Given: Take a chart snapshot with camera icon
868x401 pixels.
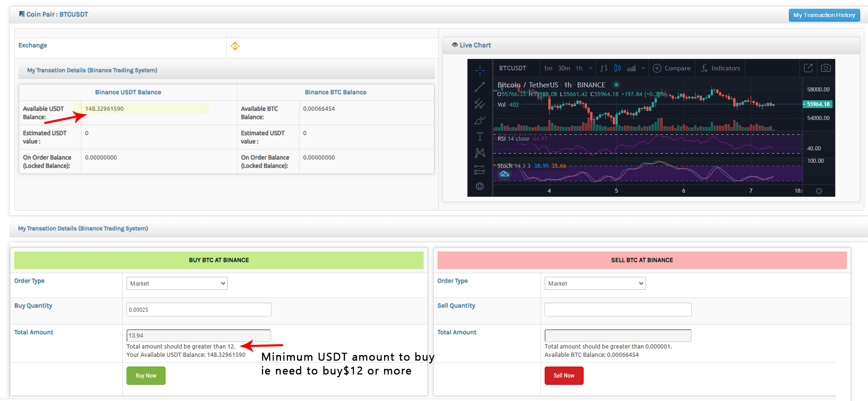Looking at the screenshot, I should tap(826, 68).
